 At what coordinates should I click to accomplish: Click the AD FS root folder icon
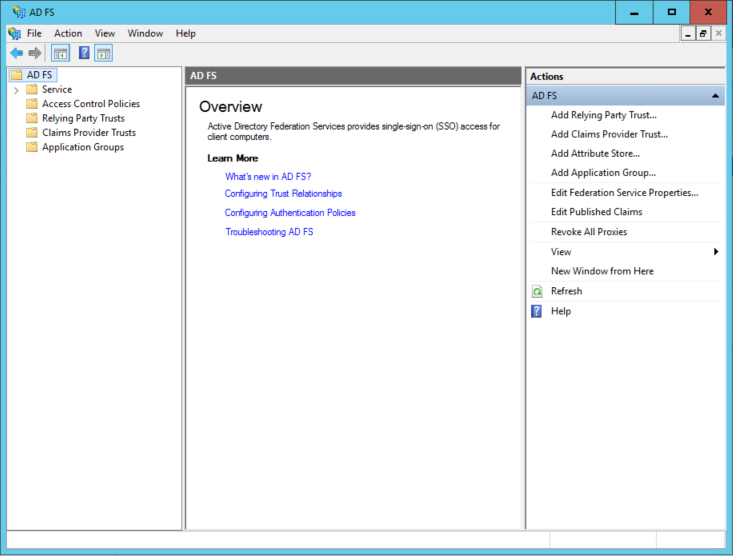pos(17,75)
